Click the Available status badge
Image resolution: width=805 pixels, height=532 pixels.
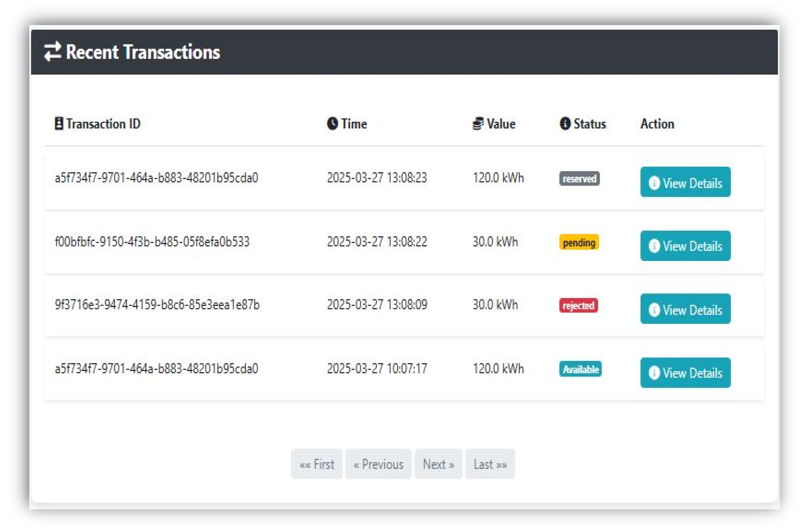coord(580,369)
